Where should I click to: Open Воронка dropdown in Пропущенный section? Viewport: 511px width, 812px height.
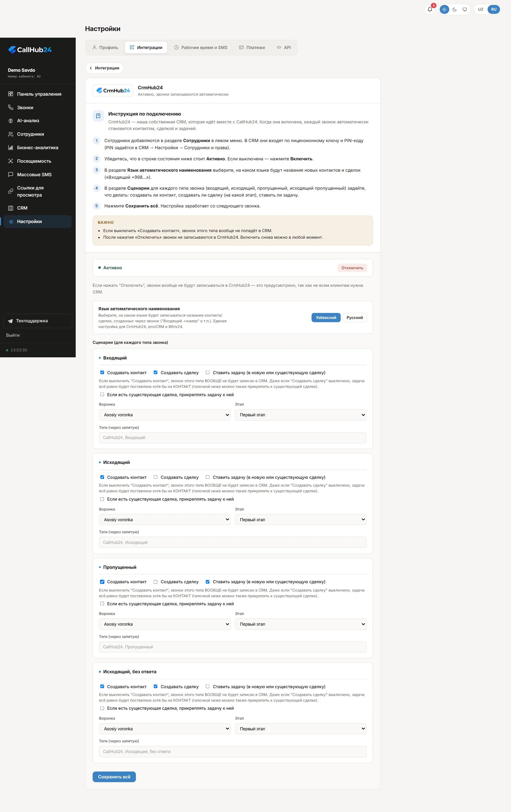(165, 624)
